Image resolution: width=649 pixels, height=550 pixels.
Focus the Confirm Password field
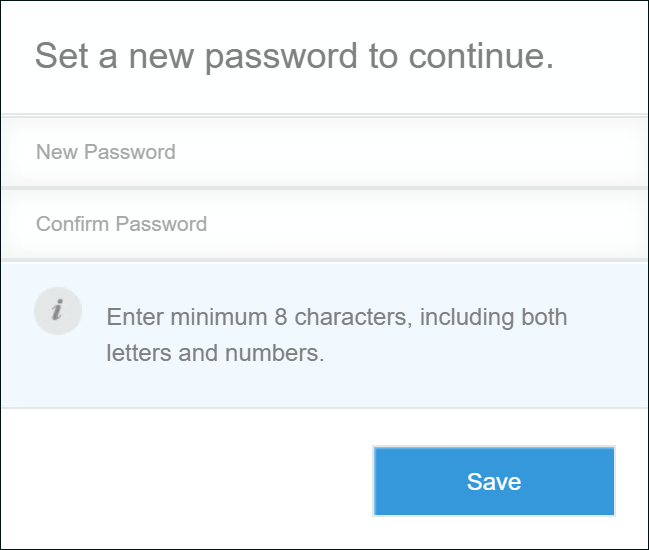click(x=324, y=224)
